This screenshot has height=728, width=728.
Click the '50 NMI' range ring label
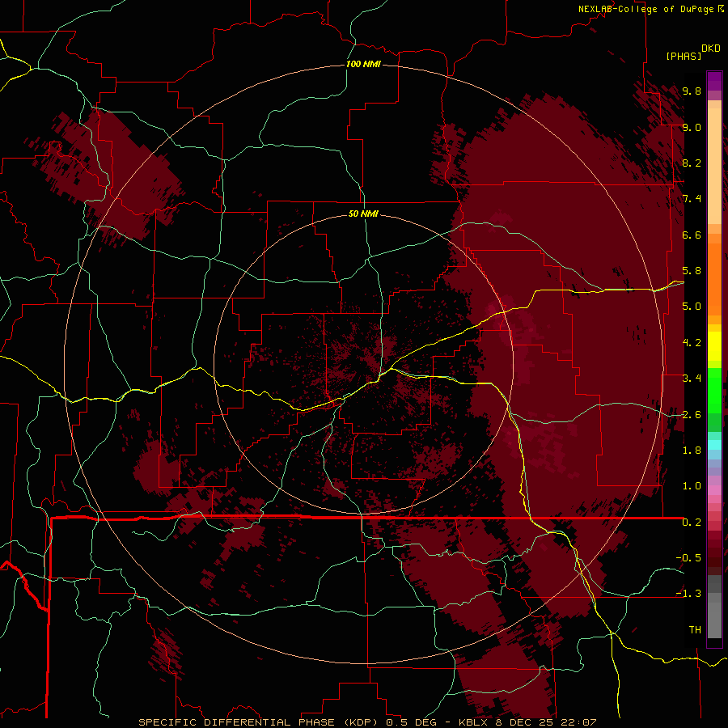363,214
